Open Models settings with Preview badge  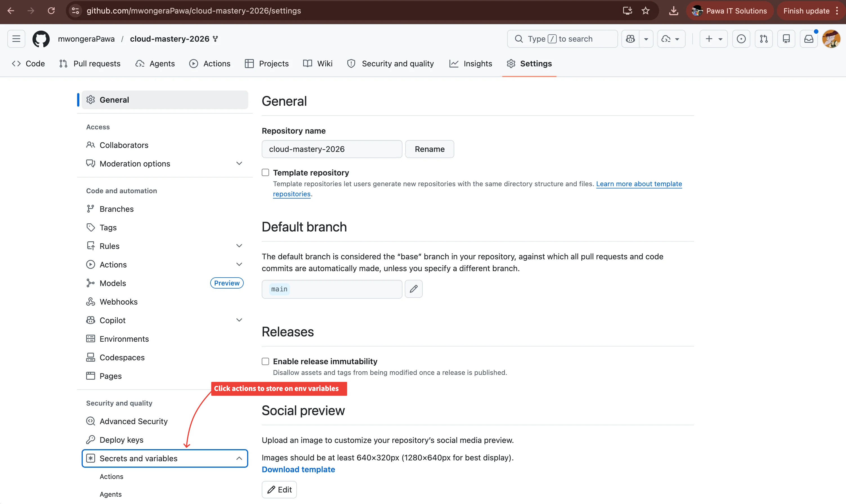(165, 283)
